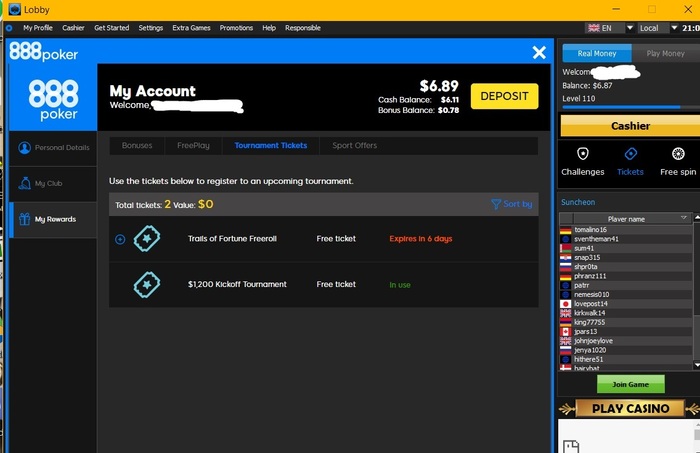Select player lovepost14 in list
This screenshot has width=700, height=453.
(x=625, y=303)
